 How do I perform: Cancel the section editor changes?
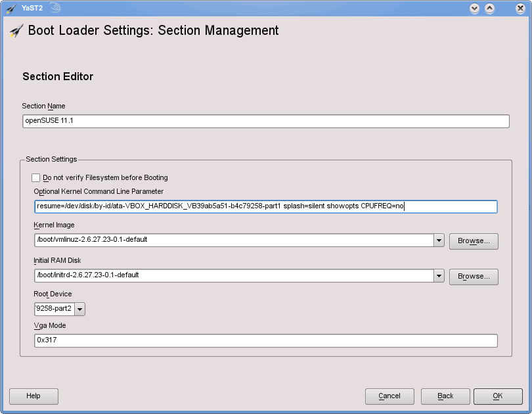pyautogui.click(x=389, y=396)
